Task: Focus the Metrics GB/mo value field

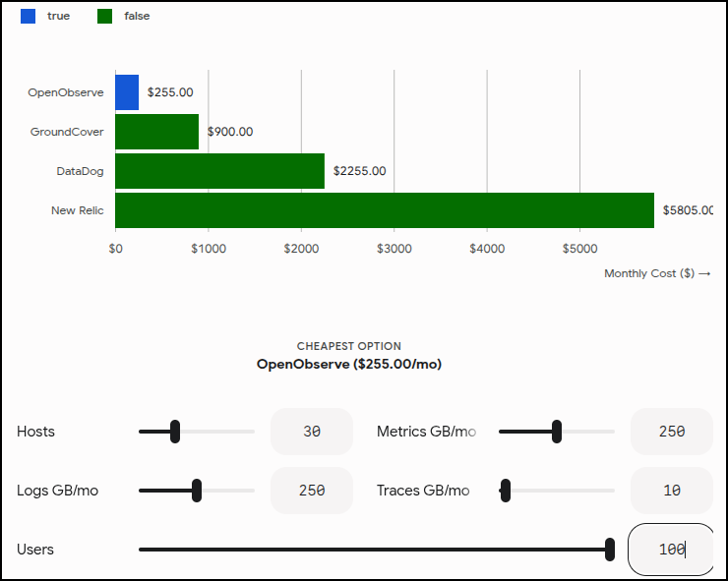Action: point(671,432)
